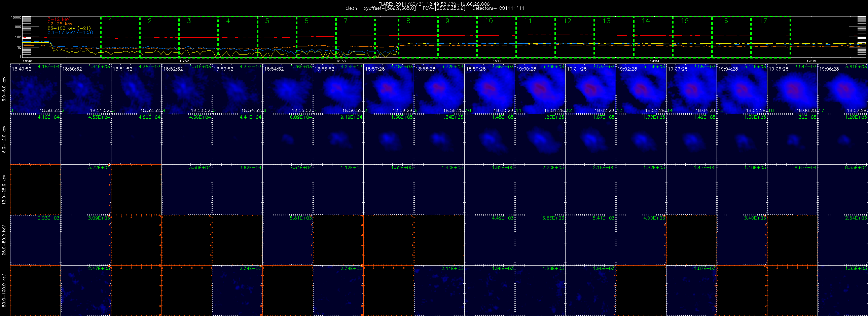Click the red "3-12 keV" legend entry
Image resolution: width=868 pixels, height=316 pixels.
[x=59, y=19]
